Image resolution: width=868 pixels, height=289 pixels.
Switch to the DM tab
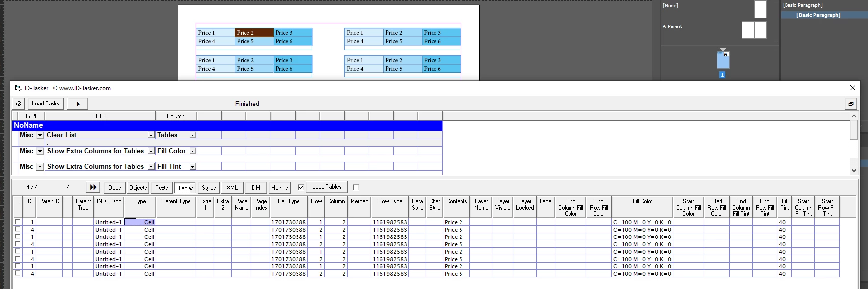(256, 187)
